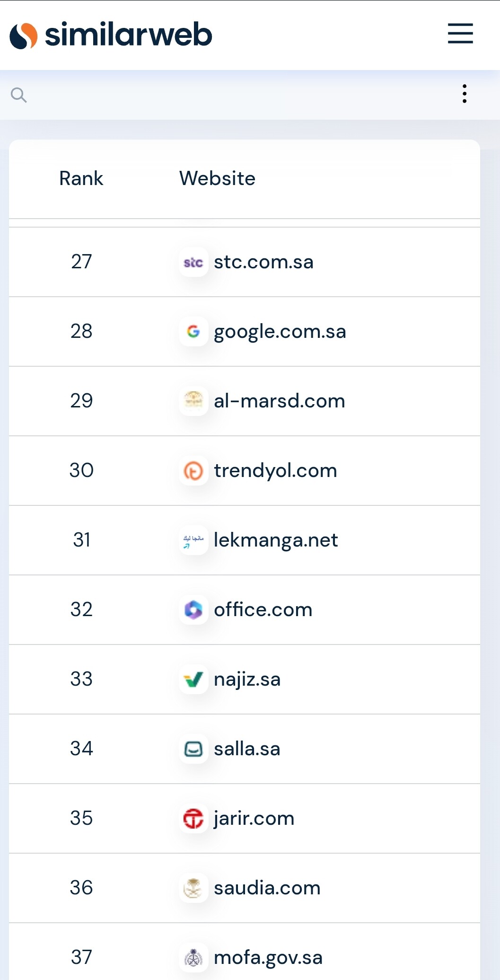Open the google.com.sa link
The width and height of the screenshot is (500, 980).
280,332
